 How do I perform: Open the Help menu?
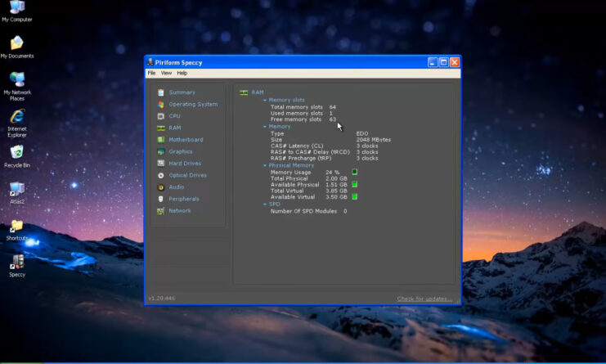(x=182, y=73)
